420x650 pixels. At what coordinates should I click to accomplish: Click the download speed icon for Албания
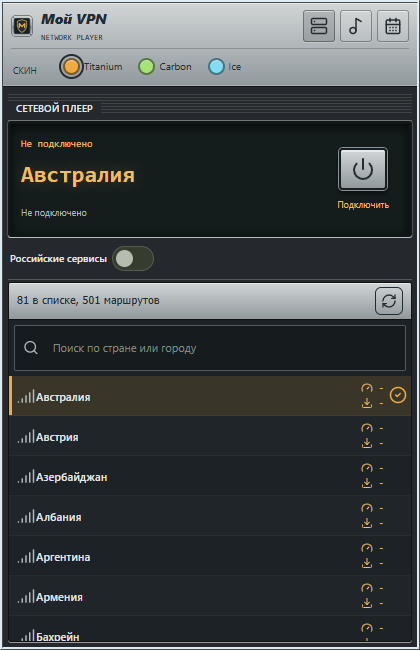click(367, 524)
